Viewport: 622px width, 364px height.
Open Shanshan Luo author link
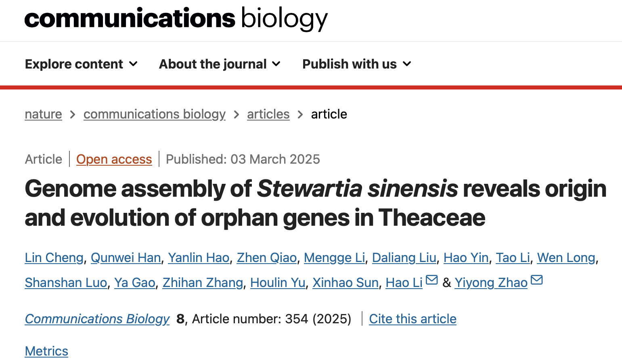point(66,283)
